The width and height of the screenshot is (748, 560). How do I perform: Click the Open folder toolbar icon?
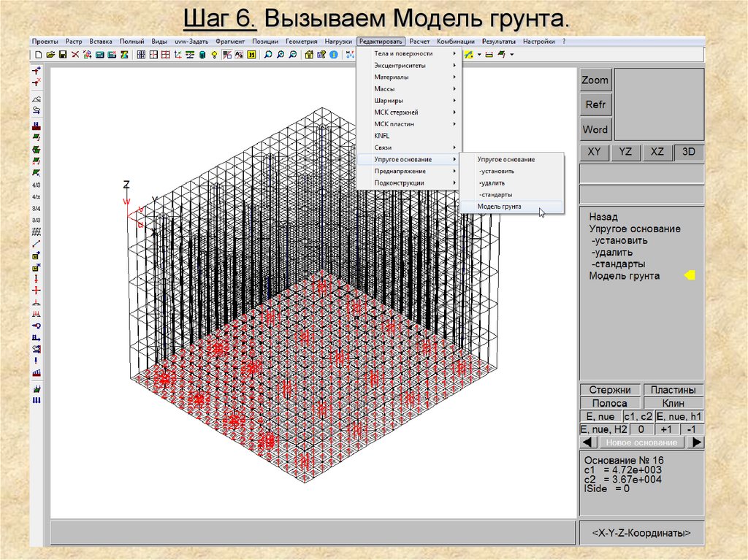(x=50, y=55)
